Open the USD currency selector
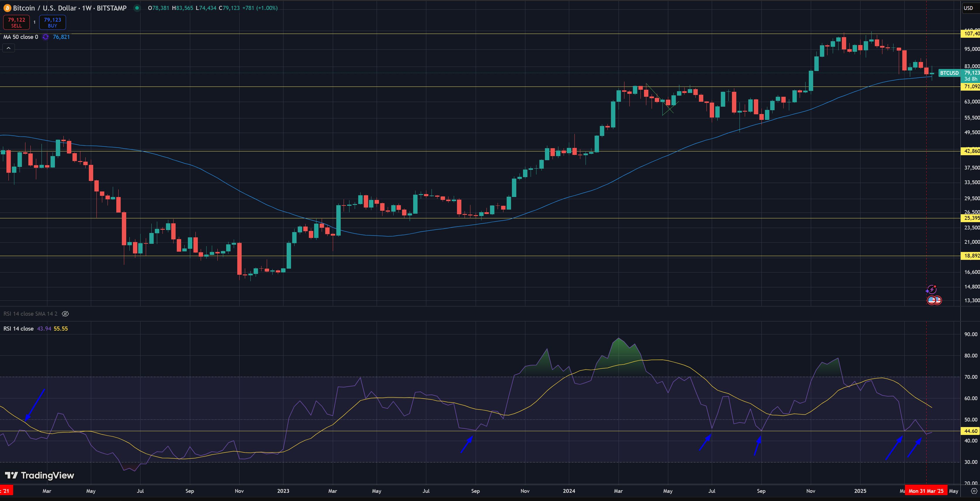Screen dimensions: 980x501 click(x=968, y=8)
